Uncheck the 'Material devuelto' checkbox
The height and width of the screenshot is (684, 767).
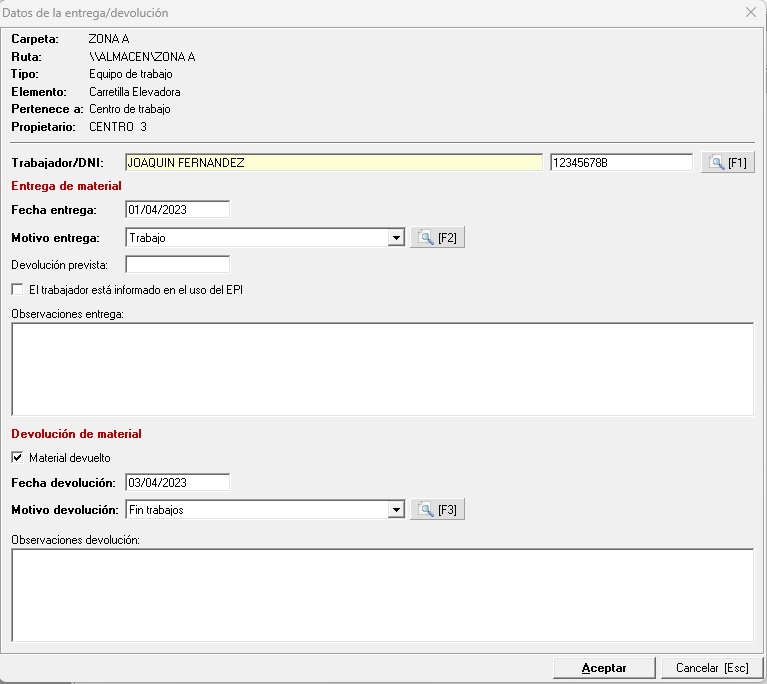coord(17,458)
